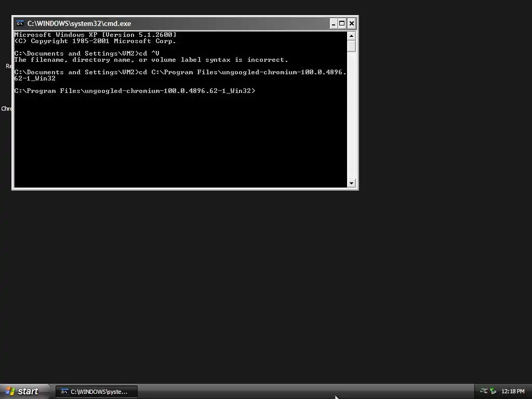
Task: Click the cmd vertical scrollbar thumb
Action: (351, 46)
